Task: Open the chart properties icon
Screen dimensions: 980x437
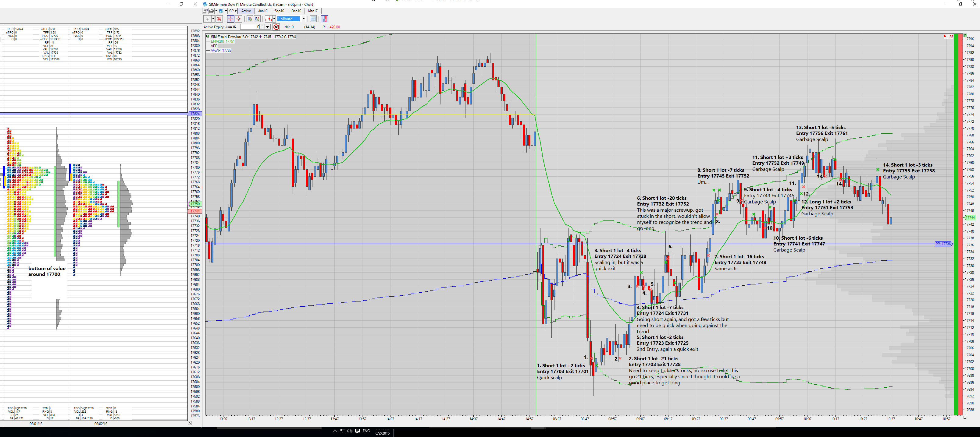Action: 205,11
